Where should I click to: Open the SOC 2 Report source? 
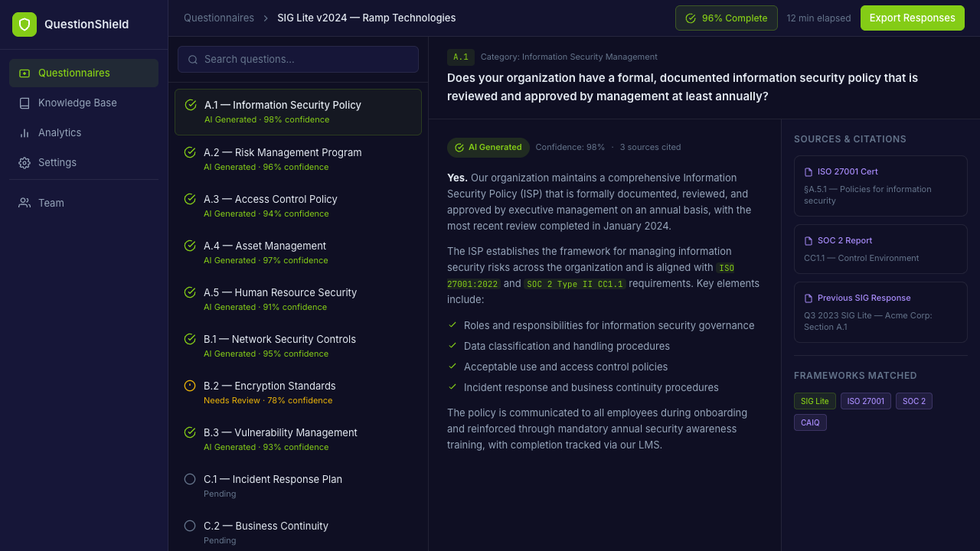[x=880, y=249]
